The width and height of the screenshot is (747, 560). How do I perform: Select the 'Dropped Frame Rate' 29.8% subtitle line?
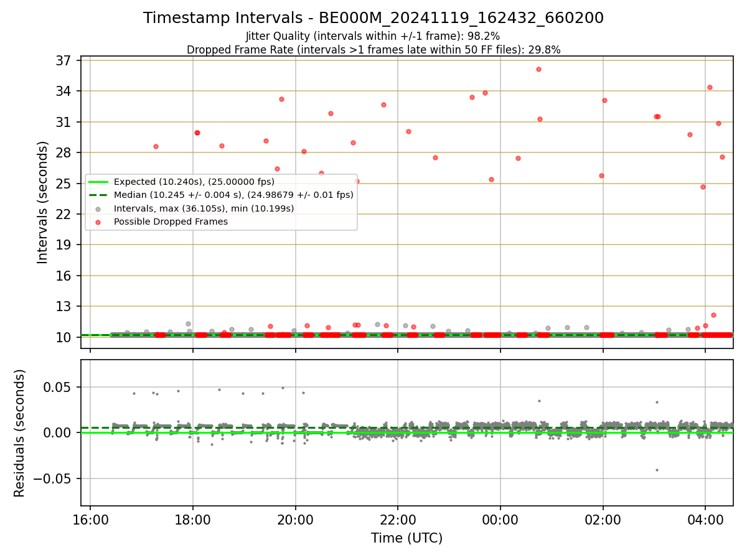click(x=374, y=50)
